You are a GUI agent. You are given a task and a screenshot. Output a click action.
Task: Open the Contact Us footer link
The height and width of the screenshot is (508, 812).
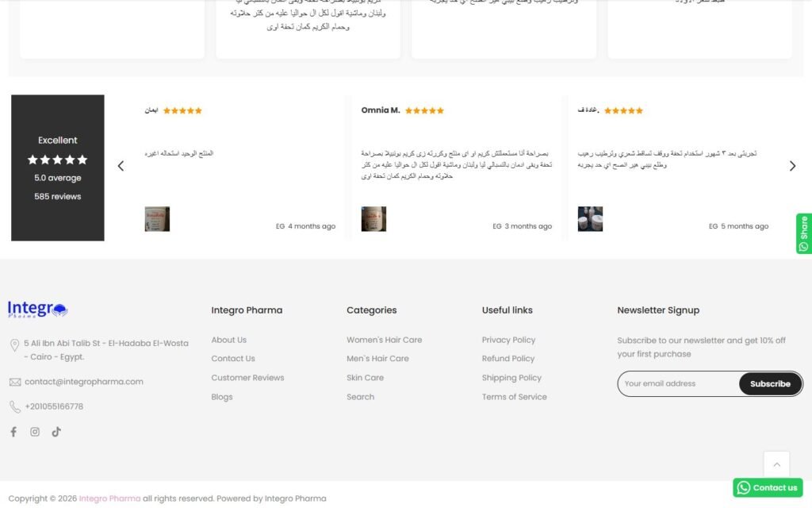coord(233,359)
